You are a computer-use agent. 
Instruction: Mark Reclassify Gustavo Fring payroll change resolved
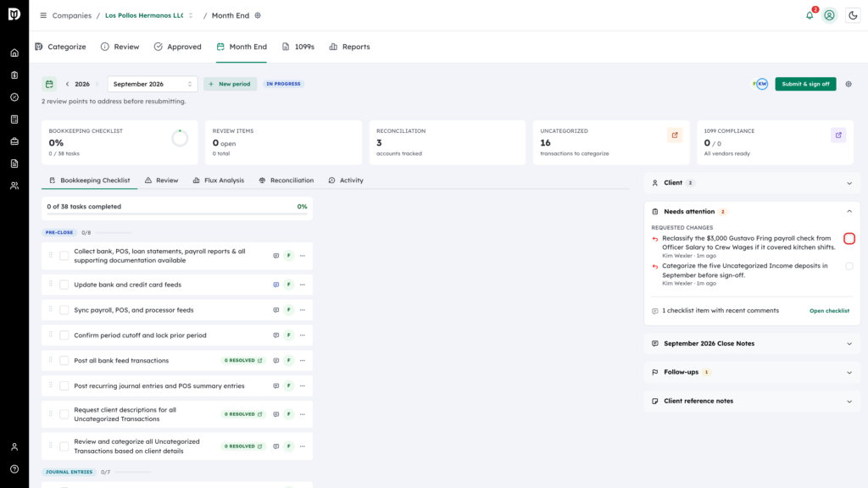click(x=849, y=238)
